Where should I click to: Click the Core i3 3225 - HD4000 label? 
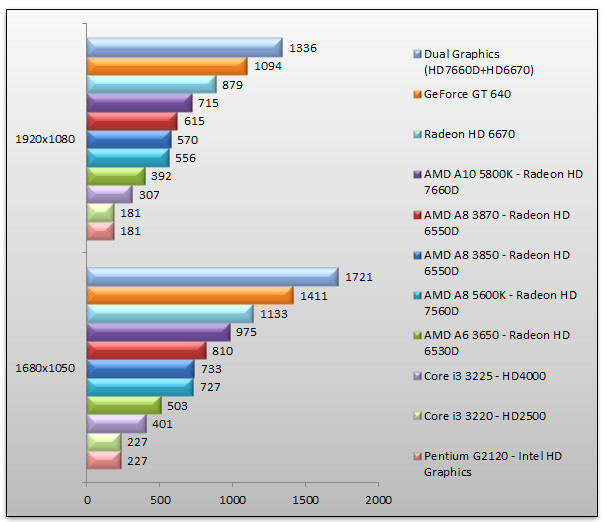coord(485,376)
